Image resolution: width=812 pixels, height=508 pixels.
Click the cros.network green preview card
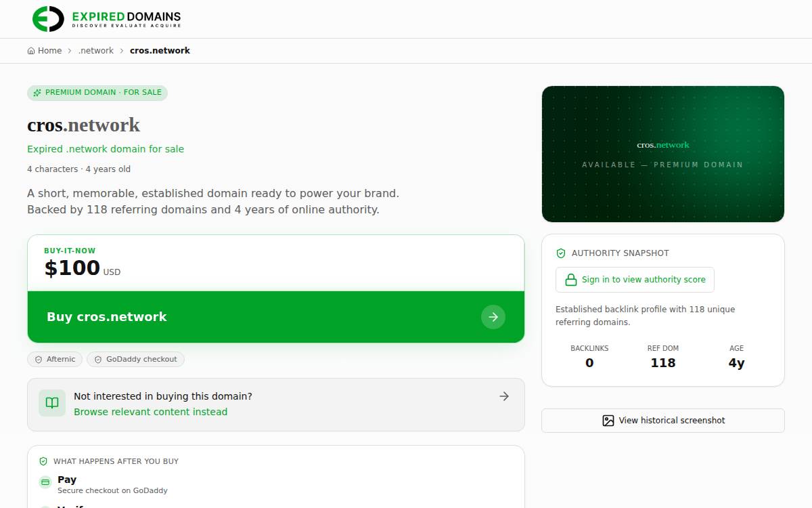(663, 154)
